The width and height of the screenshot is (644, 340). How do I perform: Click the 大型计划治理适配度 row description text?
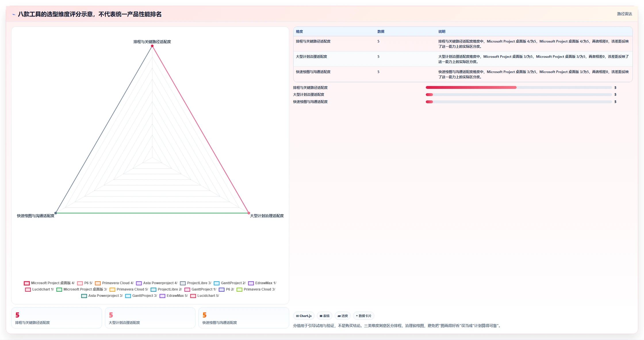pyautogui.click(x=533, y=59)
